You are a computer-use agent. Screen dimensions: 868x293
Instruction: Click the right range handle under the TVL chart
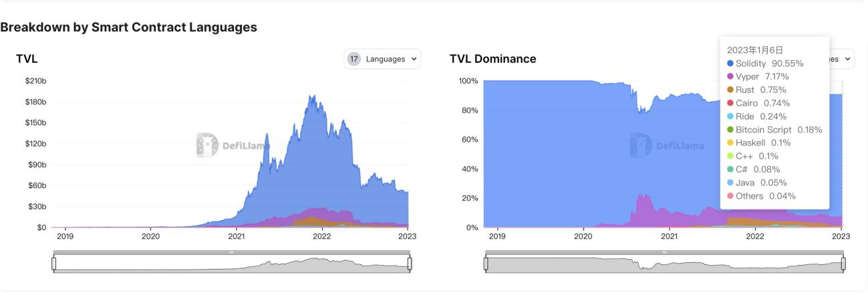click(x=410, y=264)
